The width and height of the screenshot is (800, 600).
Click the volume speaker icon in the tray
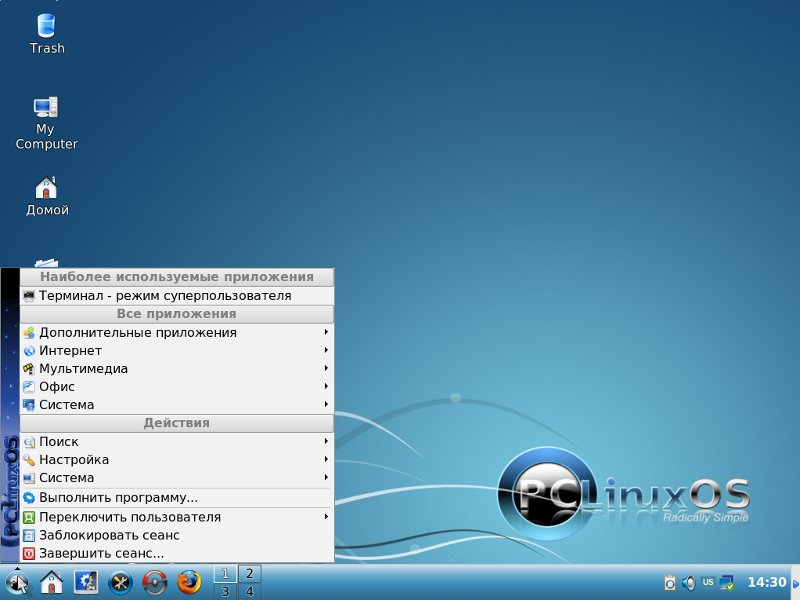pos(688,582)
